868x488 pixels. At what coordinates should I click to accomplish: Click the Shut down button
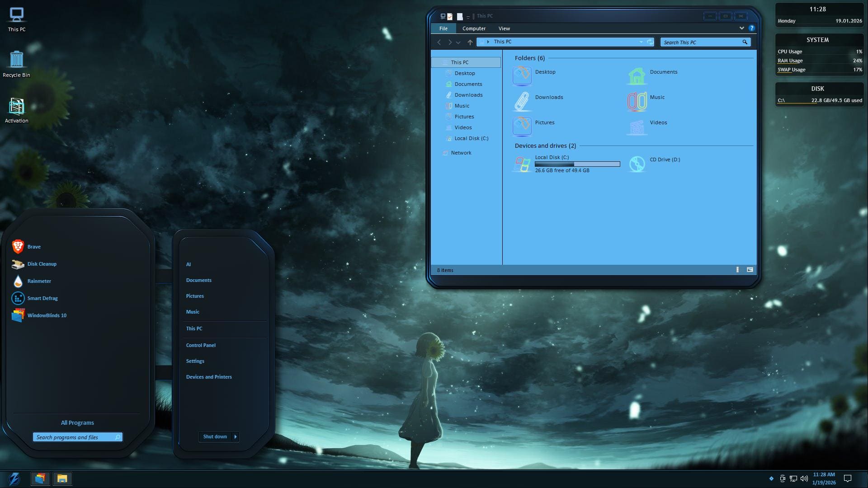coord(215,437)
